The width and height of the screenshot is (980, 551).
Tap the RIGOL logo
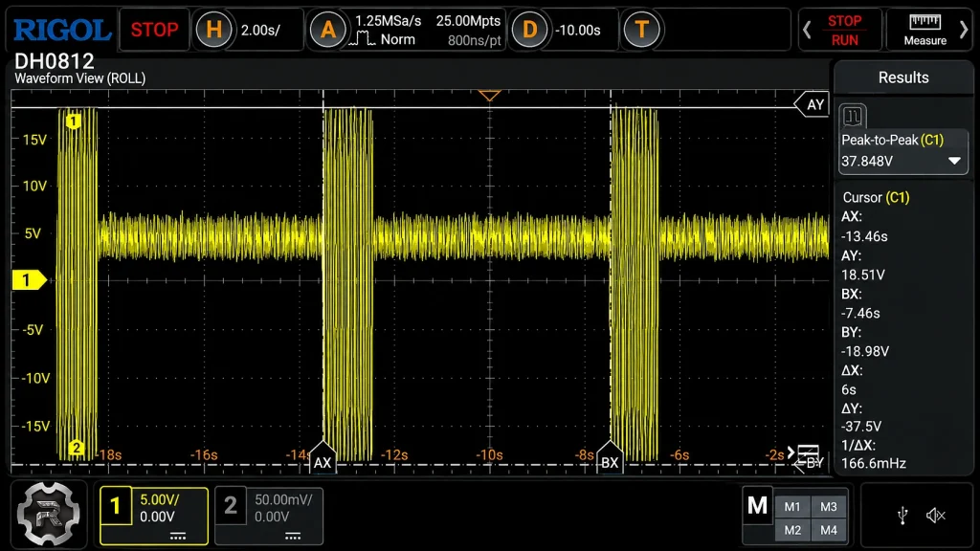[x=61, y=30]
